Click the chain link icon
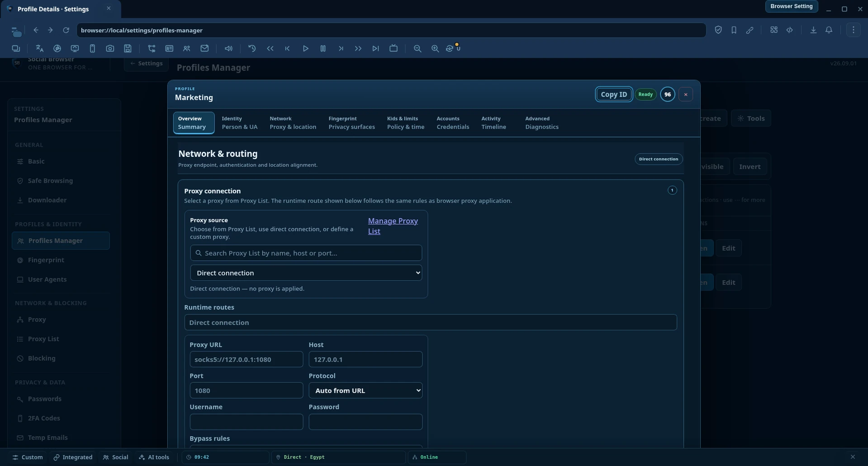This screenshot has height=466, width=868. click(749, 30)
